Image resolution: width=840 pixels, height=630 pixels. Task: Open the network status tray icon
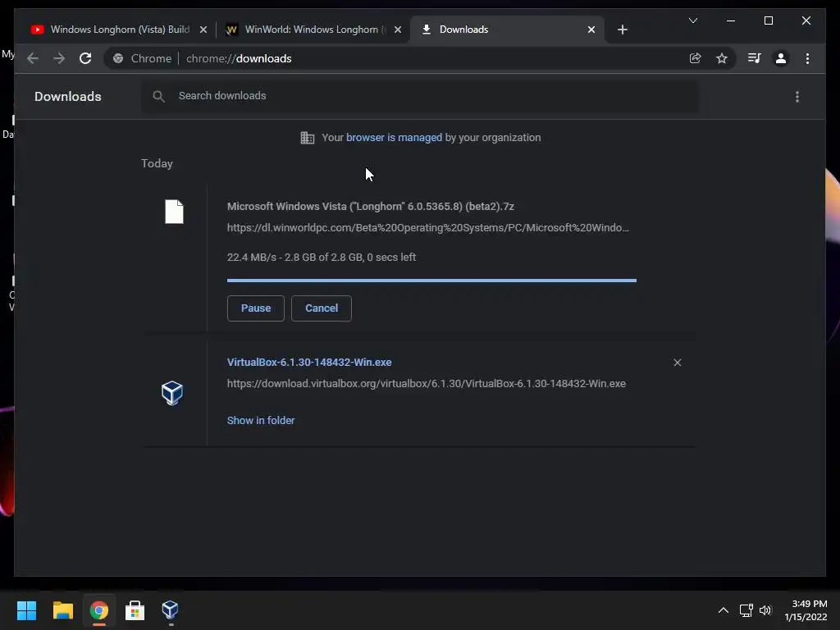(746, 610)
